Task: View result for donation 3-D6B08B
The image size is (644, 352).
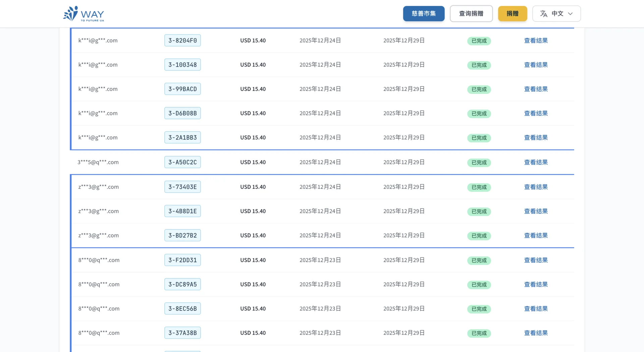Action: [536, 113]
